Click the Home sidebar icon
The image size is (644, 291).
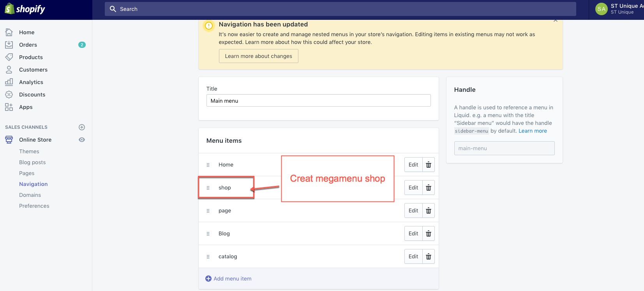[9, 32]
